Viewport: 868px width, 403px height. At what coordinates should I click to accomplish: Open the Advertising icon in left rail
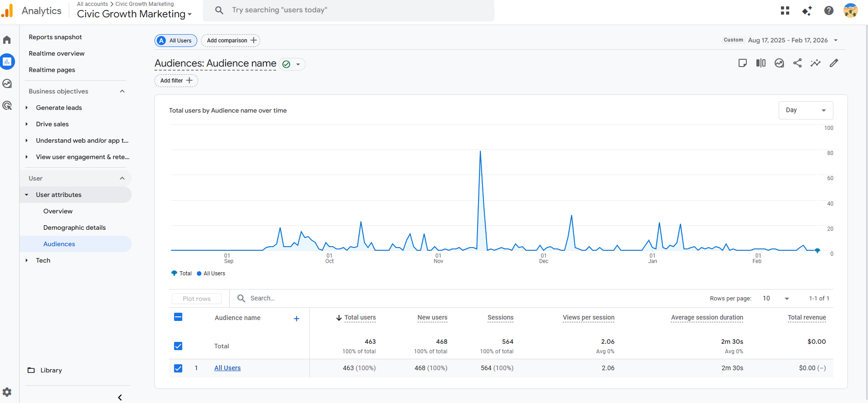(7, 106)
